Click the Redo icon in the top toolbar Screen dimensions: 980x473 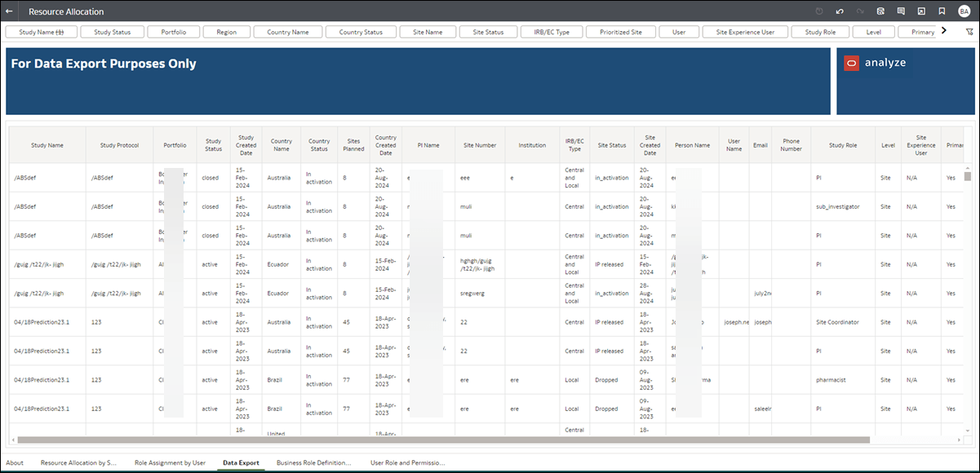[x=860, y=11]
